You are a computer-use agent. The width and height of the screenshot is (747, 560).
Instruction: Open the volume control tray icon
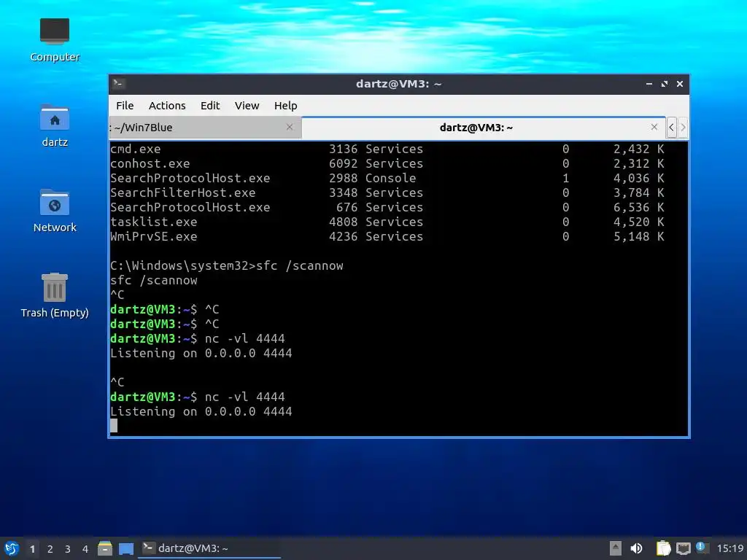pyautogui.click(x=636, y=548)
